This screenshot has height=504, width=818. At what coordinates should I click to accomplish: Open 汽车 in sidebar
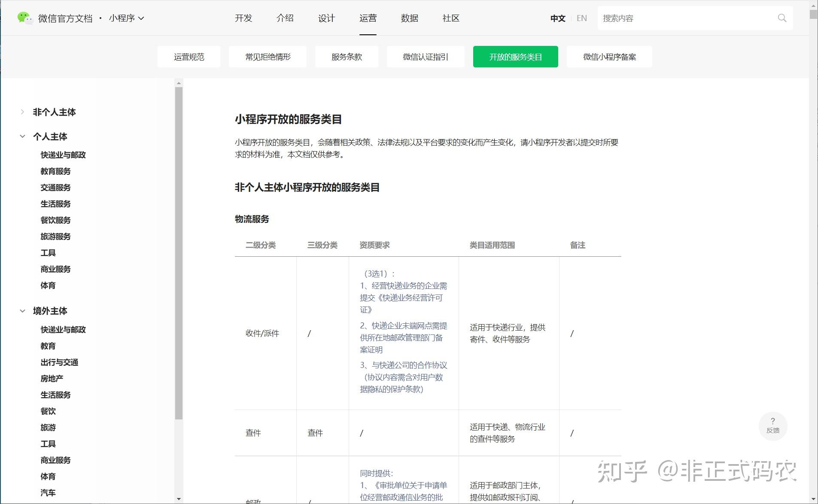(48, 493)
